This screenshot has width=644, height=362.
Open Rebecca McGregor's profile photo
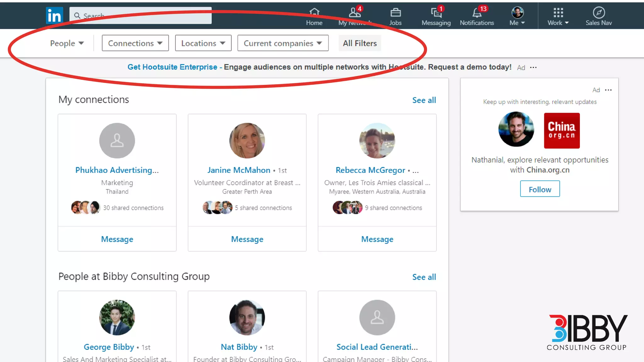point(377,140)
